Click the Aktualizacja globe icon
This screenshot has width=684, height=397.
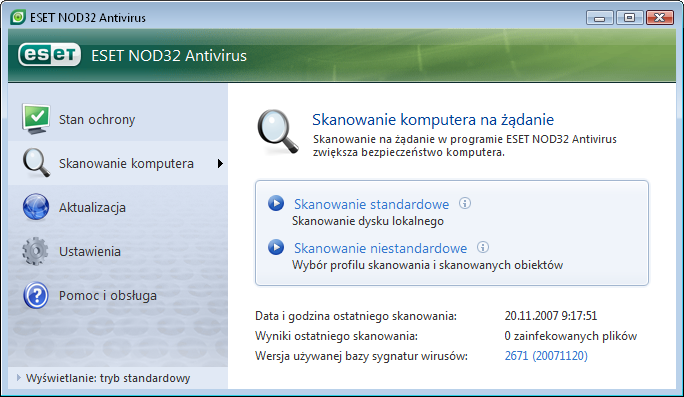click(x=36, y=207)
